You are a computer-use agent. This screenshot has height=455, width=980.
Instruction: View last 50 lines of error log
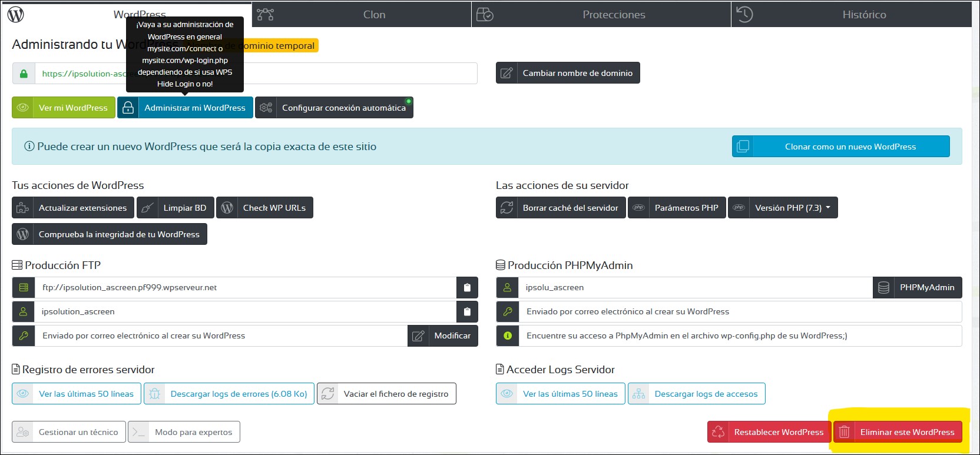coord(77,394)
